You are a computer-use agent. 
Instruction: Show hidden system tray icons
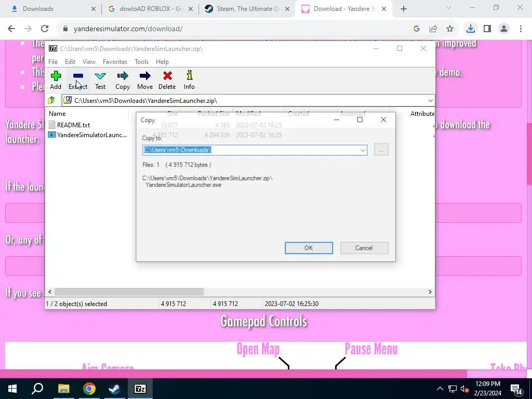pyautogui.click(x=440, y=389)
